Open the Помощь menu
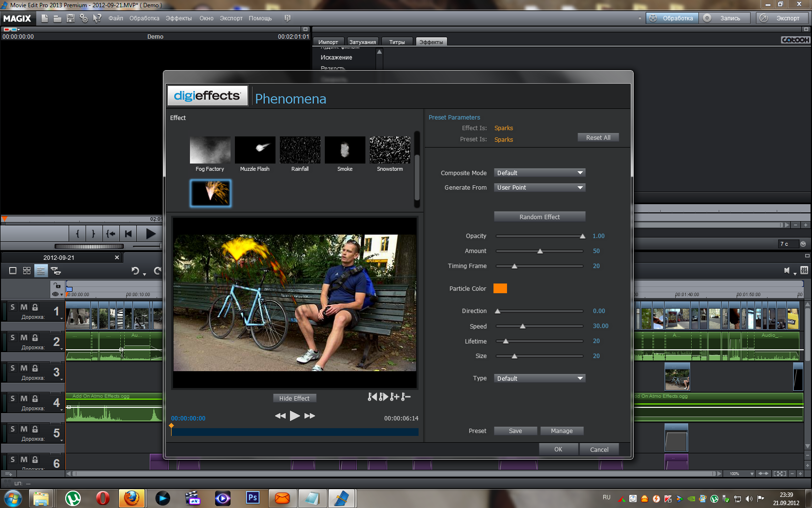812x508 pixels. 260,18
